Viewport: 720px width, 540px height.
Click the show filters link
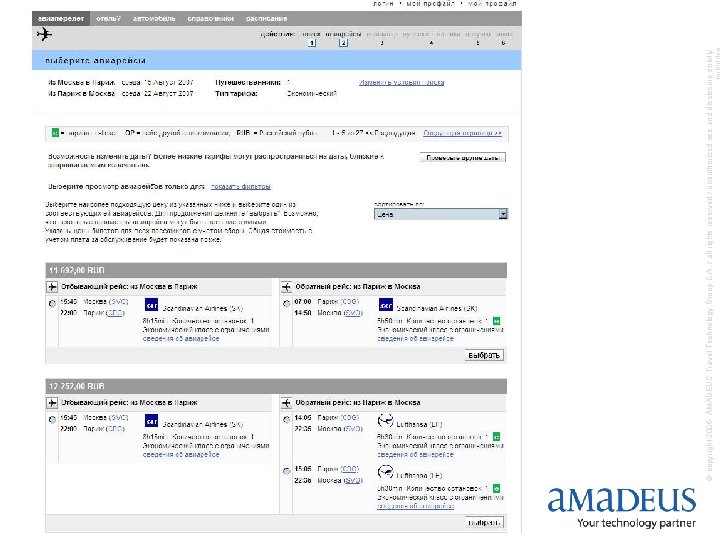[241, 186]
